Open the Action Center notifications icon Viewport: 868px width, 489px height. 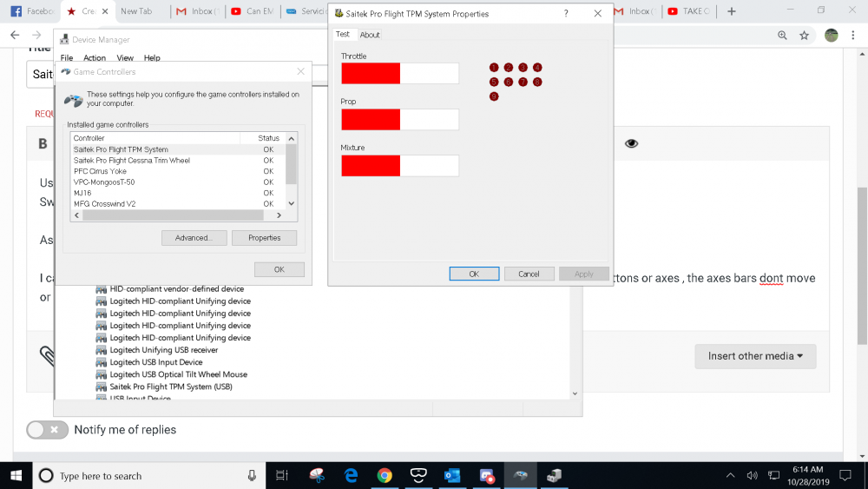[x=845, y=476]
